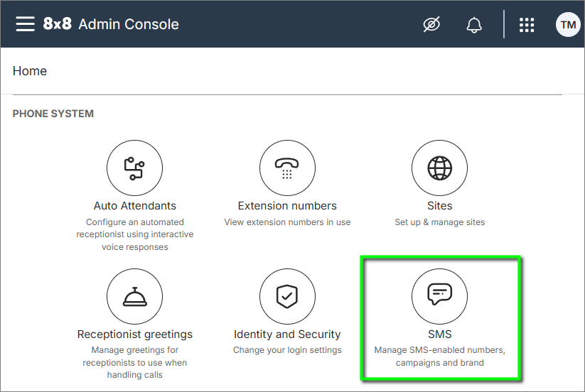The height and width of the screenshot is (392, 585).
Task: Click the SMS chat bubble icon
Action: click(x=439, y=296)
